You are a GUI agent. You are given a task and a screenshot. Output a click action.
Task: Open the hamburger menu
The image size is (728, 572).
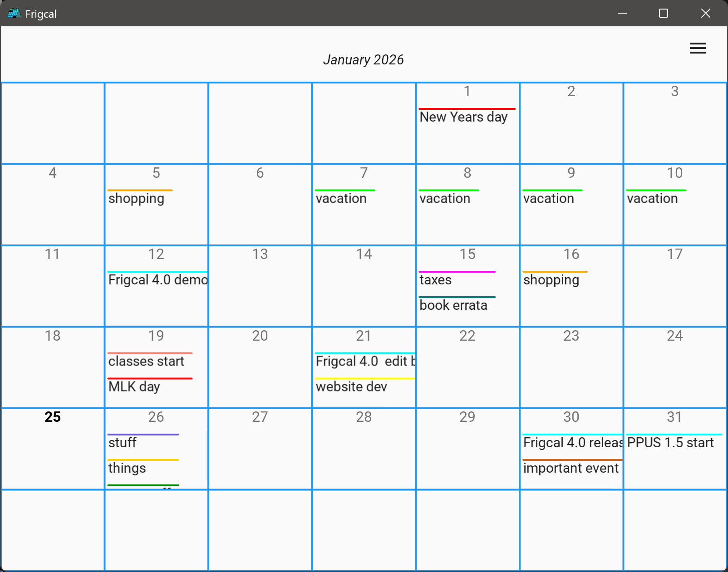click(698, 48)
